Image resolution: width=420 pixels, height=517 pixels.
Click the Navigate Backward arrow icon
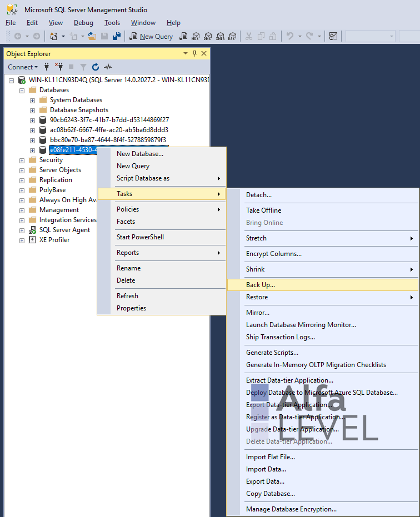[x=18, y=36]
